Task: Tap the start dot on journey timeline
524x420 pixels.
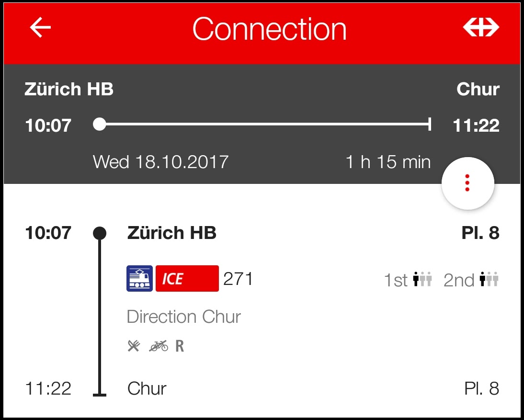Action: point(99,125)
